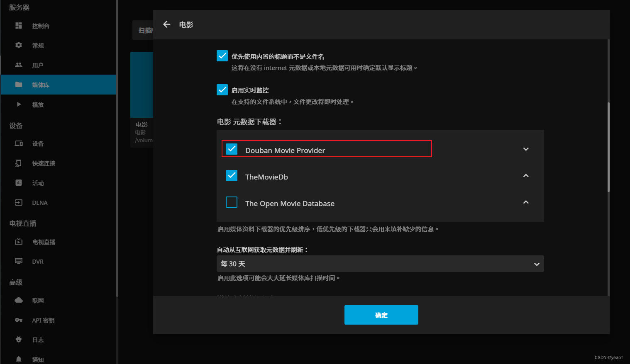Uncheck the TheMovieDb downloader
This screenshot has height=364, width=630.
tap(232, 176)
